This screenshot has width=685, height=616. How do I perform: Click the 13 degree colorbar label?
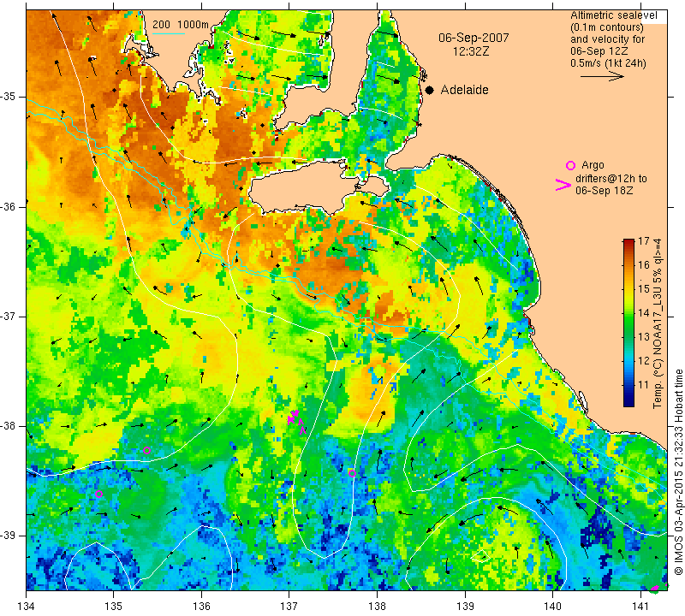(644, 336)
